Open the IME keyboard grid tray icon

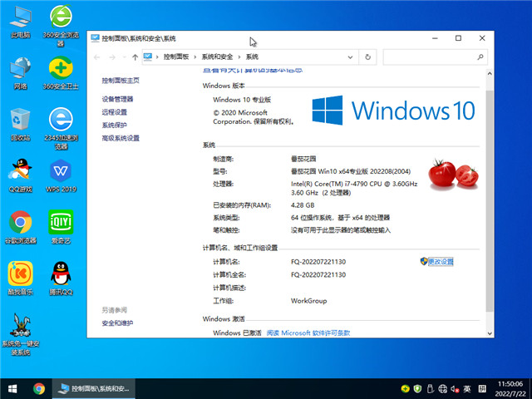pyautogui.click(x=482, y=388)
